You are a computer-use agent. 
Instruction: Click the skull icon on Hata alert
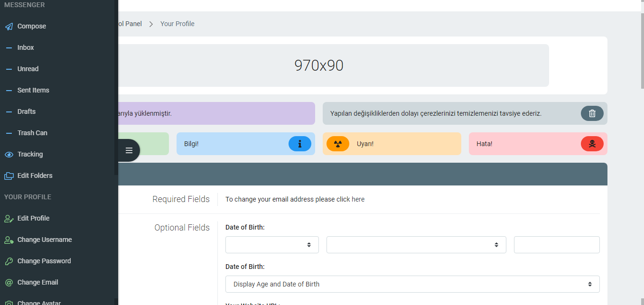coord(592,144)
